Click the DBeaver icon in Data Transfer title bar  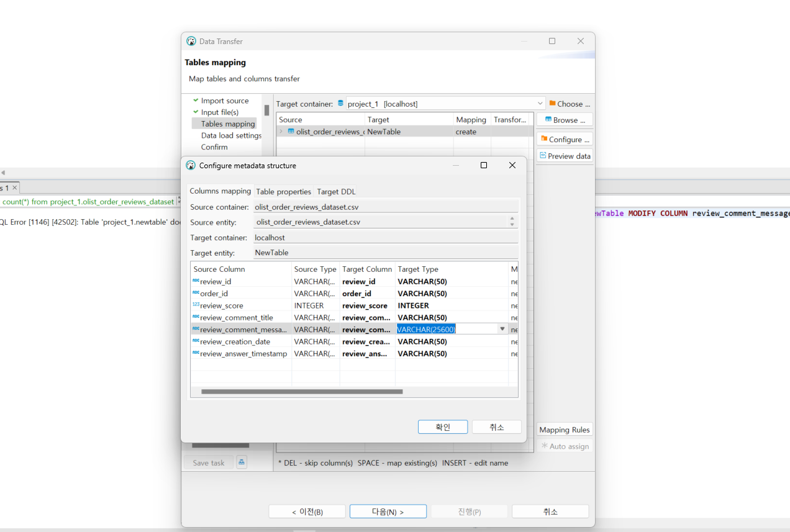(x=191, y=41)
